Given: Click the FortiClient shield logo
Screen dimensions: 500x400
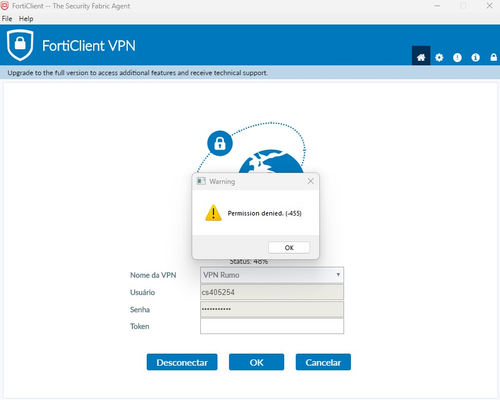Looking at the screenshot, I should [20, 45].
